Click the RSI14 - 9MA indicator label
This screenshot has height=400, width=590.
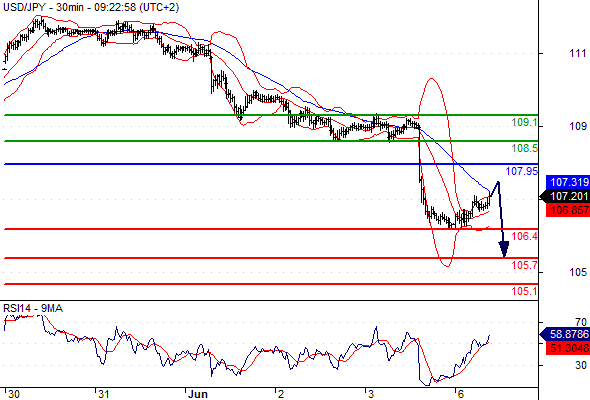pyautogui.click(x=33, y=309)
